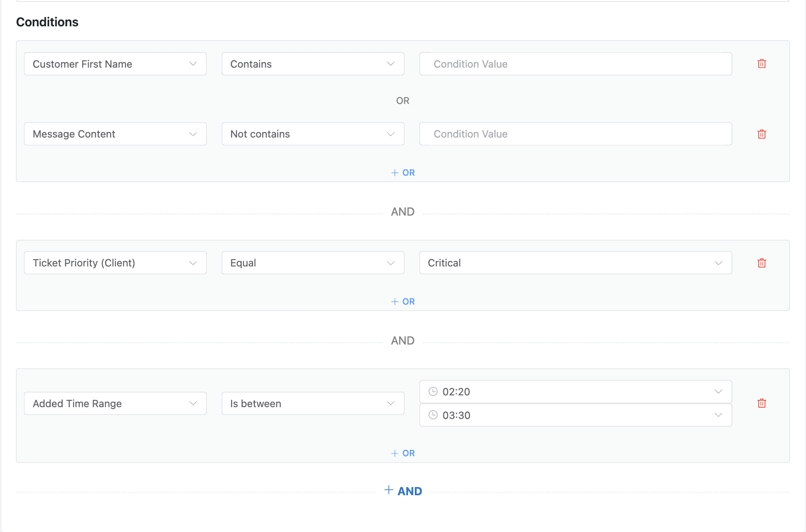The width and height of the screenshot is (806, 532).
Task: Focus Condition Value field for Customer First Name
Action: 575,64
